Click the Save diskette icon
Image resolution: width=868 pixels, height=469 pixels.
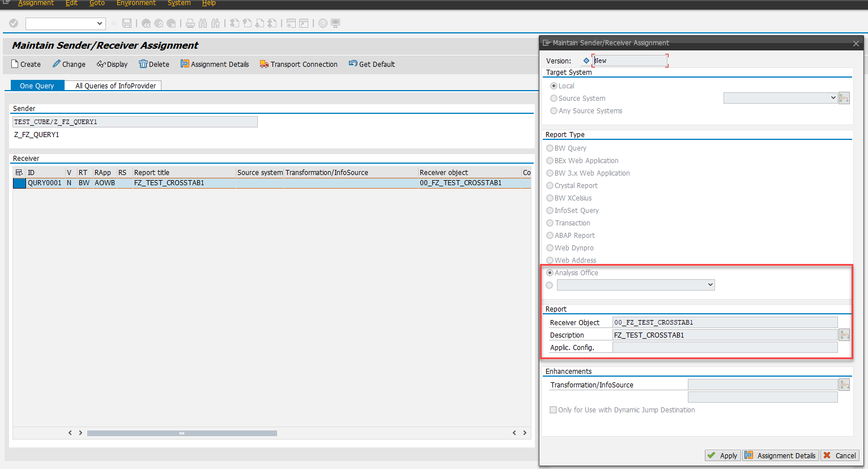(127, 23)
